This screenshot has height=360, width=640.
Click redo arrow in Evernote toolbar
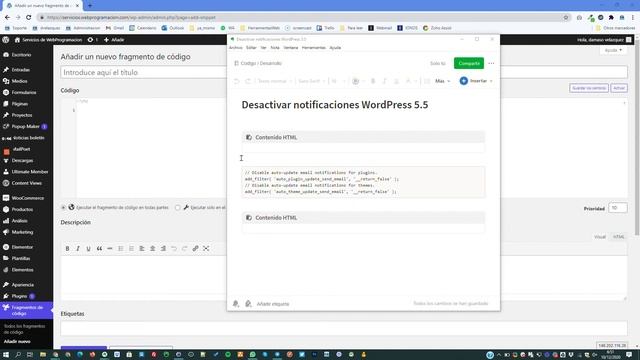pyautogui.click(x=248, y=81)
